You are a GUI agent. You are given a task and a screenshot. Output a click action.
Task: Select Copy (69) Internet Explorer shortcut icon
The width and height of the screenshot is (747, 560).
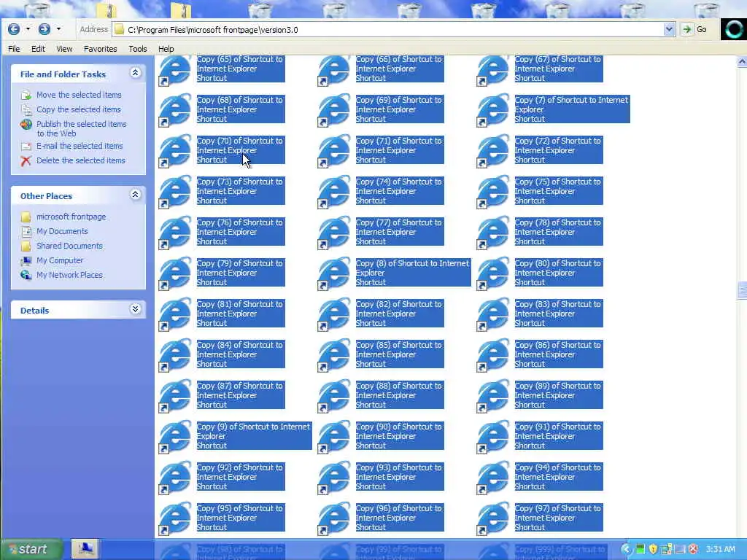coord(334,110)
